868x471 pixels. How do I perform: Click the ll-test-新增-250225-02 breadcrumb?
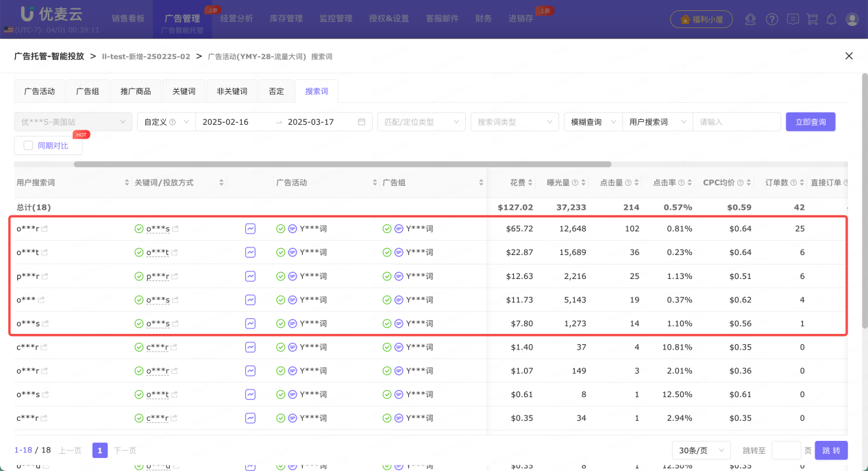(146, 56)
